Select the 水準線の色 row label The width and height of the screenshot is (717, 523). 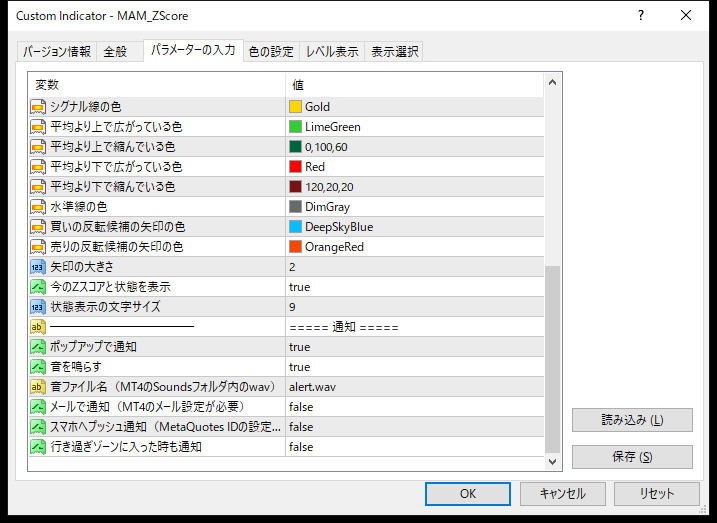pyautogui.click(x=79, y=207)
